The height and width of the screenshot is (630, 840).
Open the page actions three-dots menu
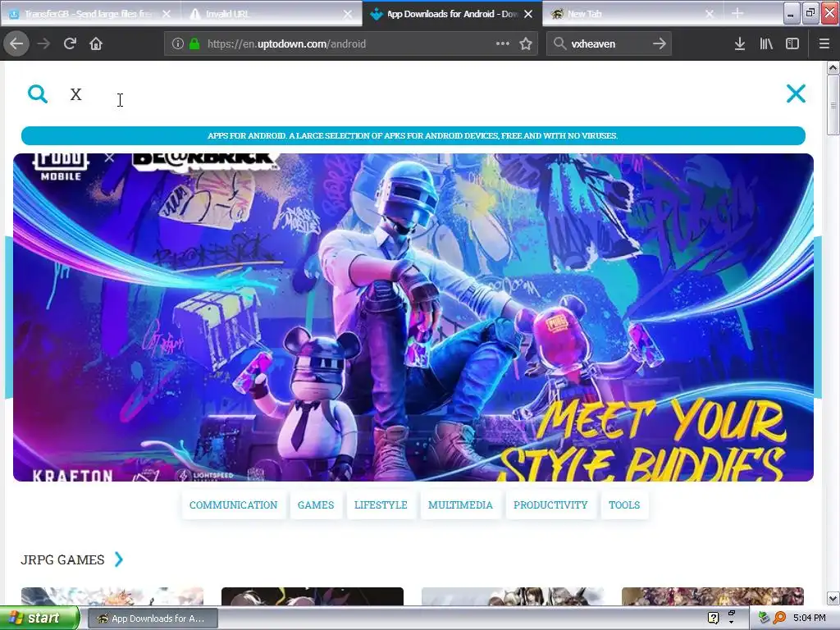(x=503, y=44)
